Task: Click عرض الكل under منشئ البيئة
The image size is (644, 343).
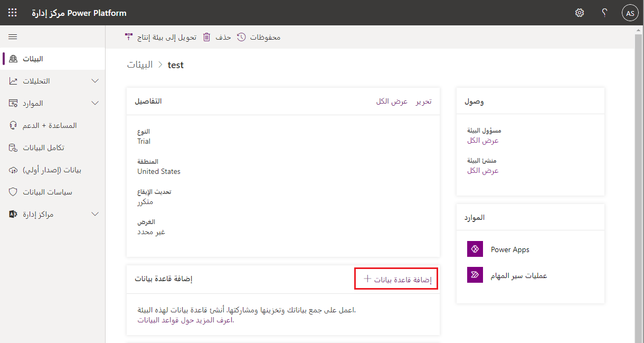Action: coord(483,171)
